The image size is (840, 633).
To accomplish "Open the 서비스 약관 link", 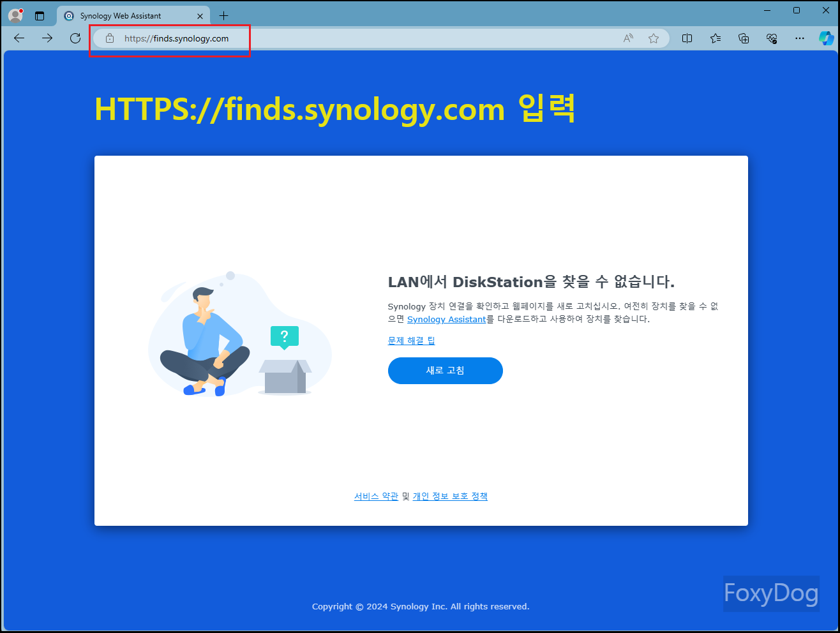I will click(x=377, y=496).
